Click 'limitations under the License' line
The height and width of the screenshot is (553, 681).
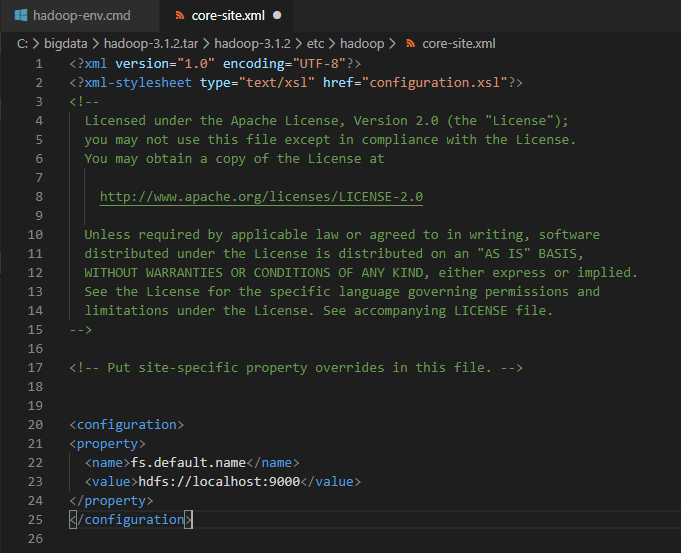pos(319,311)
